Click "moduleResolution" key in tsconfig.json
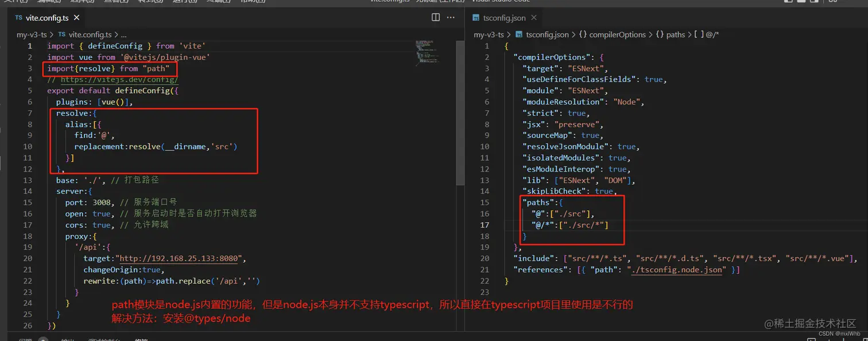Screen dimensions: 868x341 pyautogui.click(x=563, y=102)
